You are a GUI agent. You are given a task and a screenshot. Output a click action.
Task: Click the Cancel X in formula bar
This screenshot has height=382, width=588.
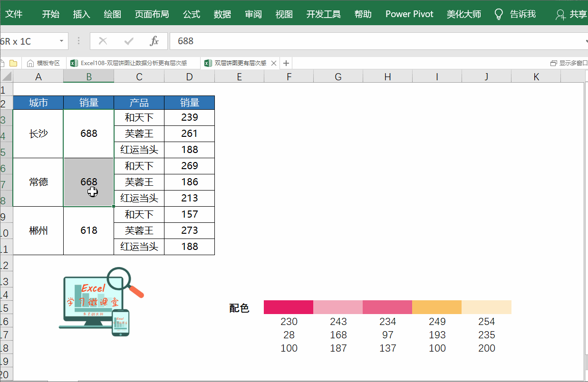(103, 41)
